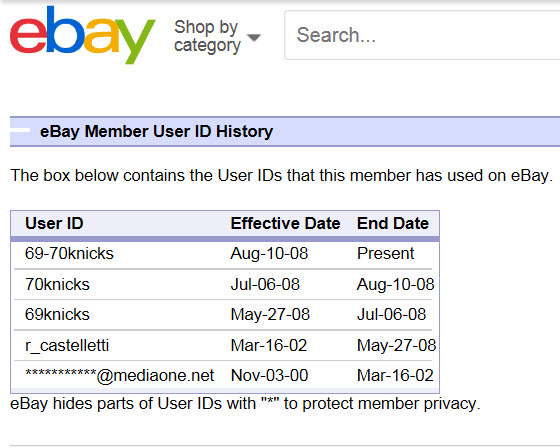Click the eBay logo
The height and width of the screenshot is (448, 560).
[x=82, y=35]
